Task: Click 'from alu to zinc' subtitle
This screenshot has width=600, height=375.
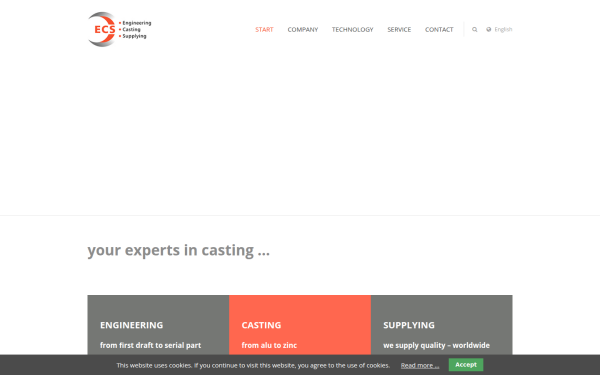Action: click(269, 345)
